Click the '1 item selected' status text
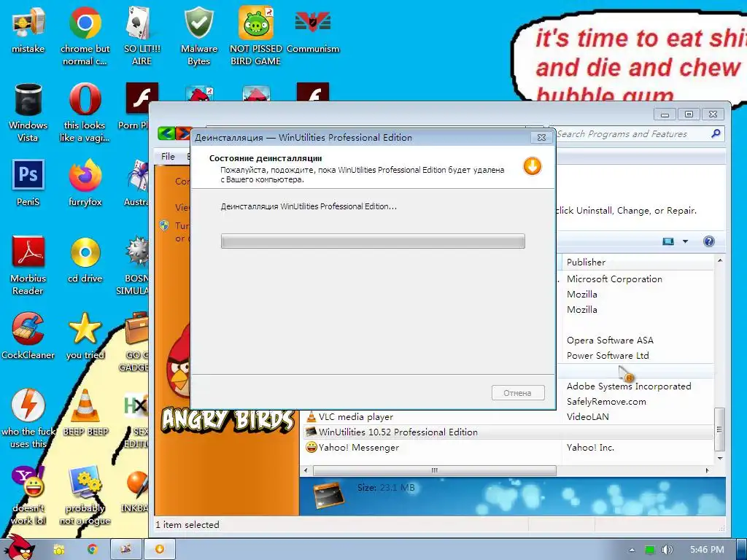This screenshot has height=560, width=747. click(187, 525)
